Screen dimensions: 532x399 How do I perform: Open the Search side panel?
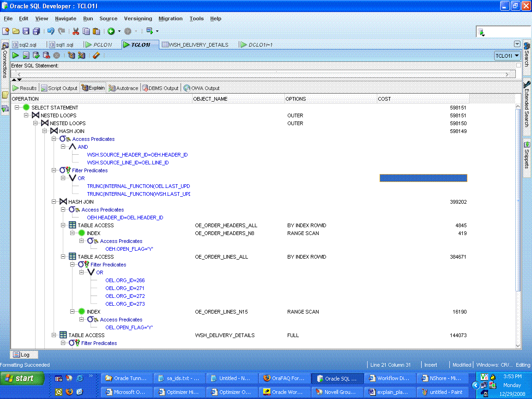point(526,54)
